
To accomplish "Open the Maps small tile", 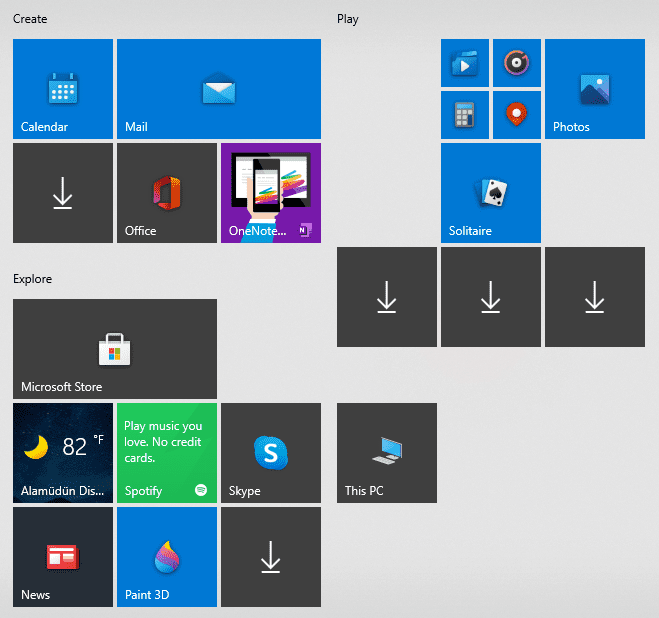I will point(517,115).
